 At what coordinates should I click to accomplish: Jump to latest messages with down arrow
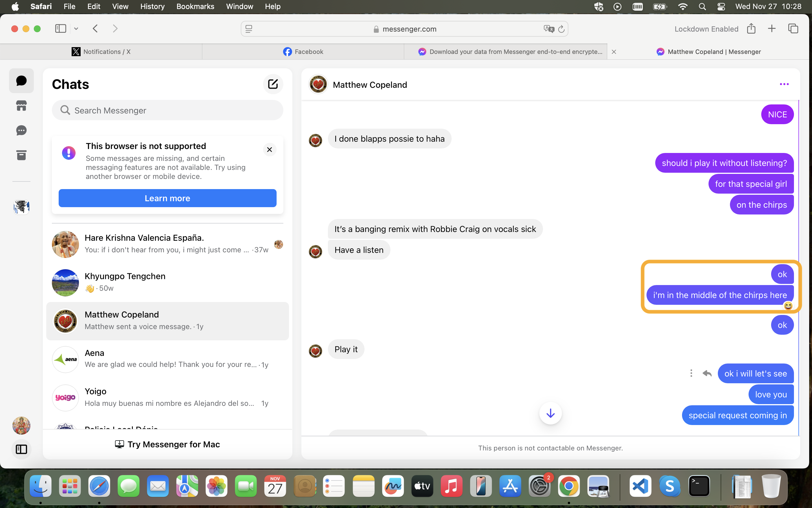click(x=550, y=413)
